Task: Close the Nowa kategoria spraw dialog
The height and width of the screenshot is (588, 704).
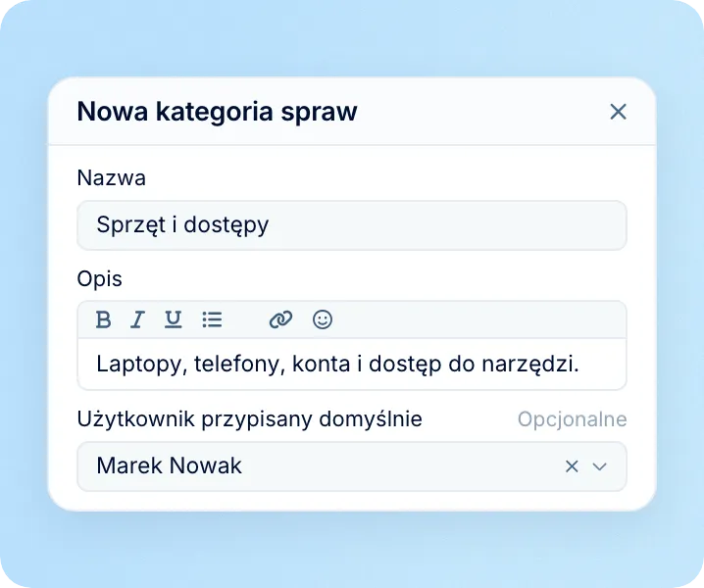Action: [619, 112]
